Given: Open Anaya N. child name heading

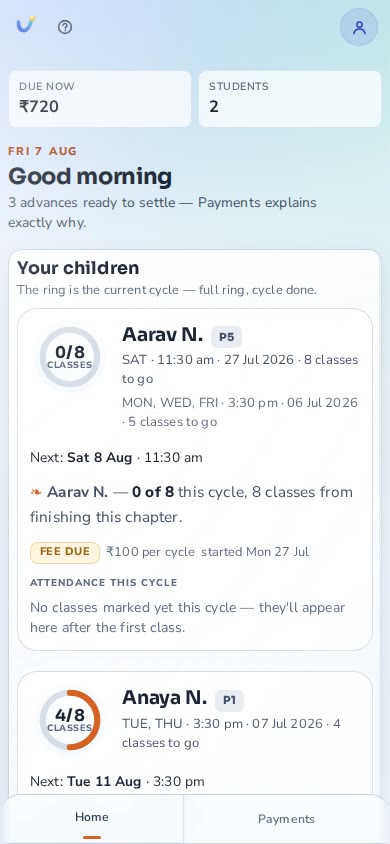Looking at the screenshot, I should tap(165, 698).
